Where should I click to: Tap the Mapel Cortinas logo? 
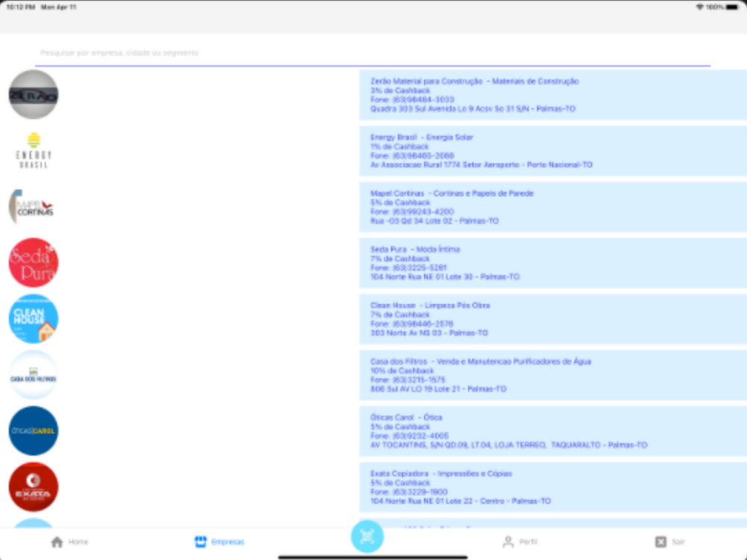34,207
